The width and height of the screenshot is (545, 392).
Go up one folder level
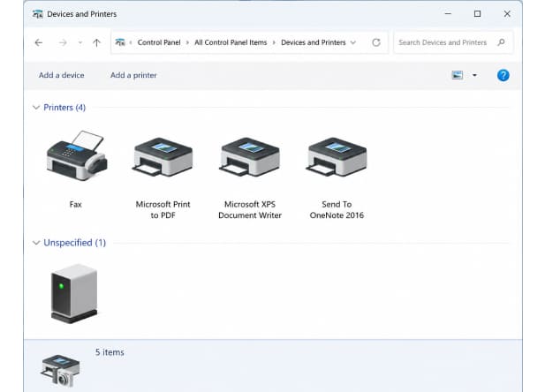(x=96, y=42)
